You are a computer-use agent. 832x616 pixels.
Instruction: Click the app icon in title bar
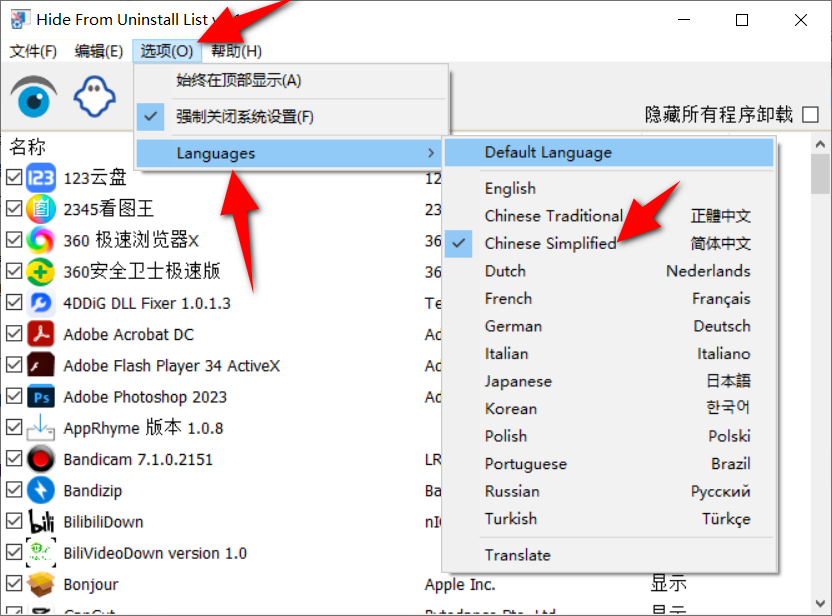point(18,20)
